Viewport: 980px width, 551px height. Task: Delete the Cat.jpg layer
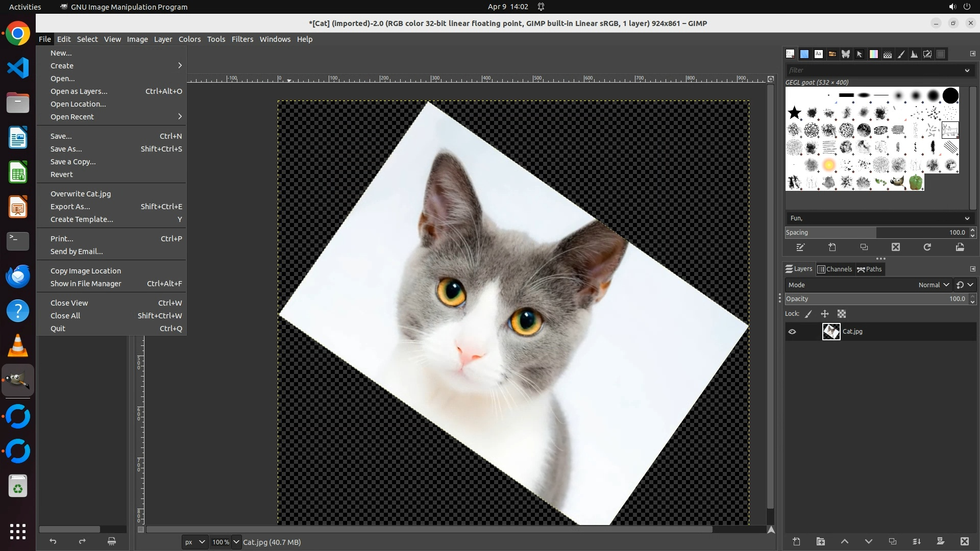click(964, 541)
